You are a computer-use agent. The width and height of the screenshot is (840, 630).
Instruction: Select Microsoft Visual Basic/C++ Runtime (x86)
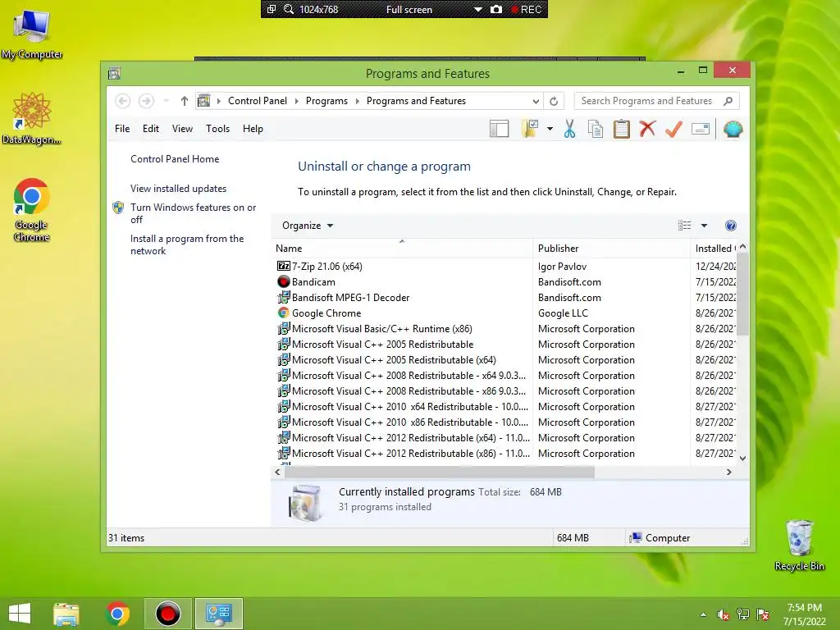pos(382,328)
